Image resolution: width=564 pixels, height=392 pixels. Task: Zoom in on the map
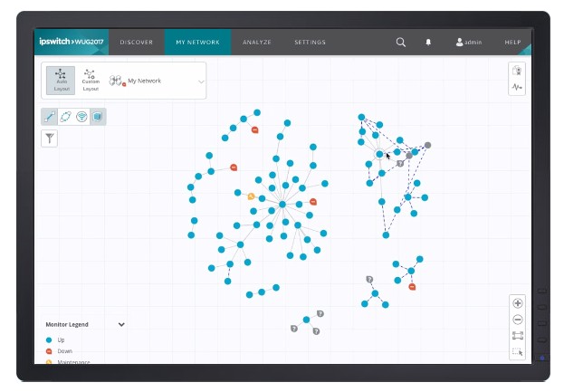[517, 303]
